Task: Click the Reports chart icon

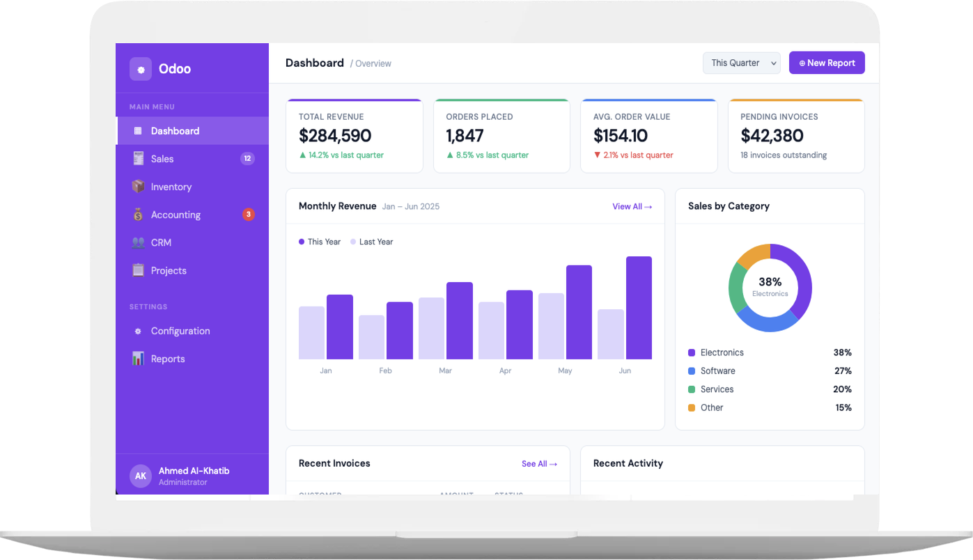Action: (138, 359)
